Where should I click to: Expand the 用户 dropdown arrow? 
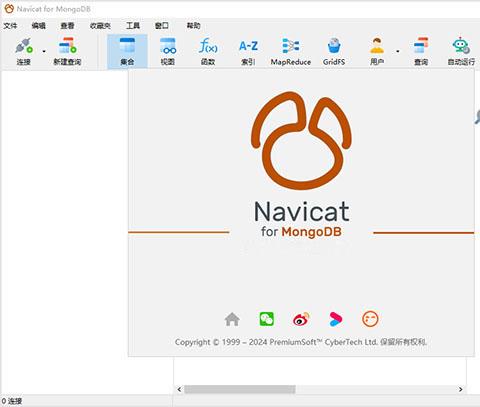(398, 51)
